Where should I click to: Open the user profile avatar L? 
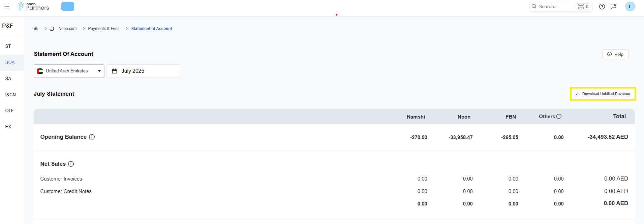point(630,6)
